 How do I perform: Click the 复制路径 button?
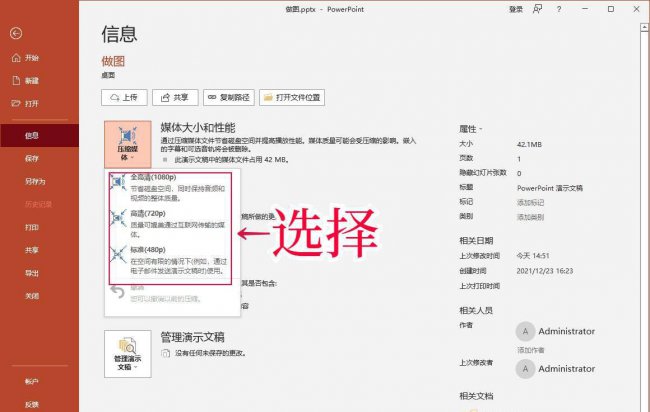point(228,97)
